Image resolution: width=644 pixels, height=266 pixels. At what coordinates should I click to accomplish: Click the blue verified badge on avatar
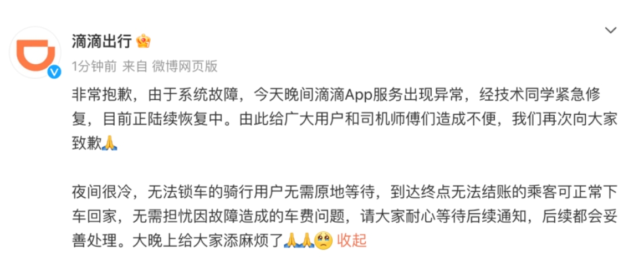55,72
